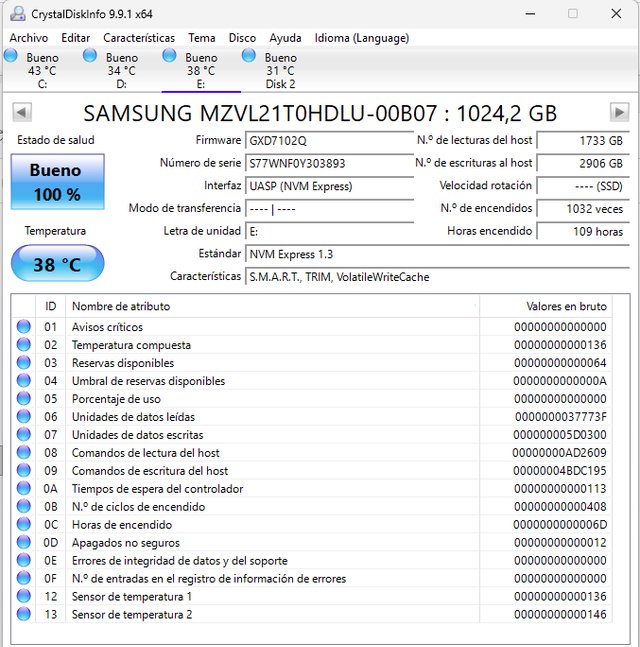The image size is (640, 647).
Task: Click the serial number field S77WNF0Y303893
Action: click(x=329, y=163)
